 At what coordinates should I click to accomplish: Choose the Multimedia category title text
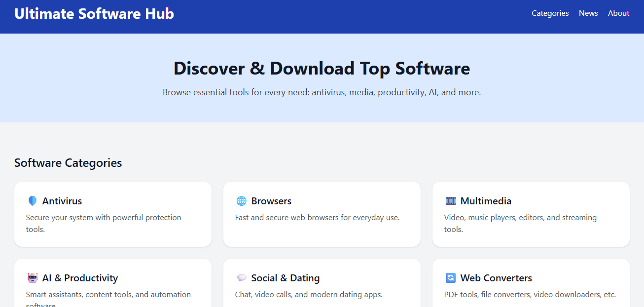click(486, 201)
